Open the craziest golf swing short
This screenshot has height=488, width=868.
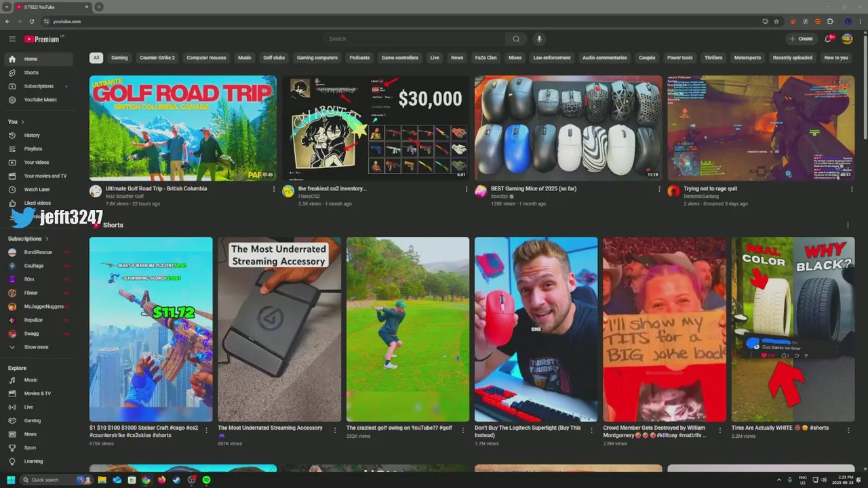point(408,329)
